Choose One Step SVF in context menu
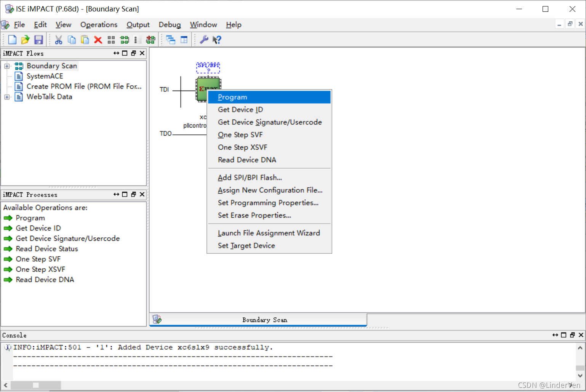 point(269,135)
